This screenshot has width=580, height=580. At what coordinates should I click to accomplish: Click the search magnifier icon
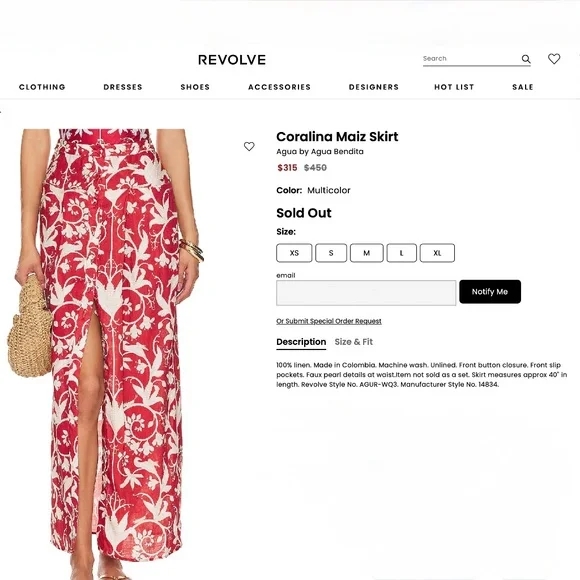click(526, 59)
